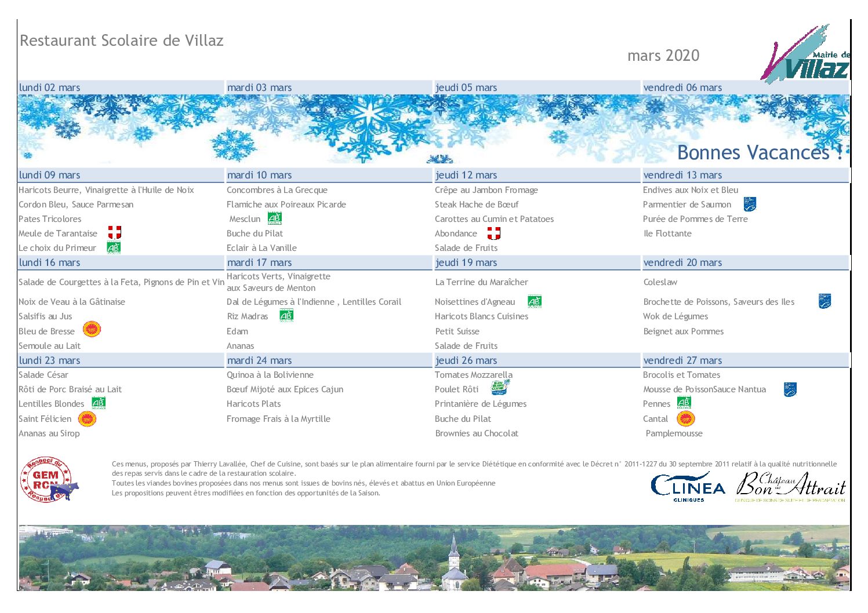868x613 pixels.
Task: Click the blue MSC fish label beside Parmentier de Saumon
Action: [x=750, y=204]
